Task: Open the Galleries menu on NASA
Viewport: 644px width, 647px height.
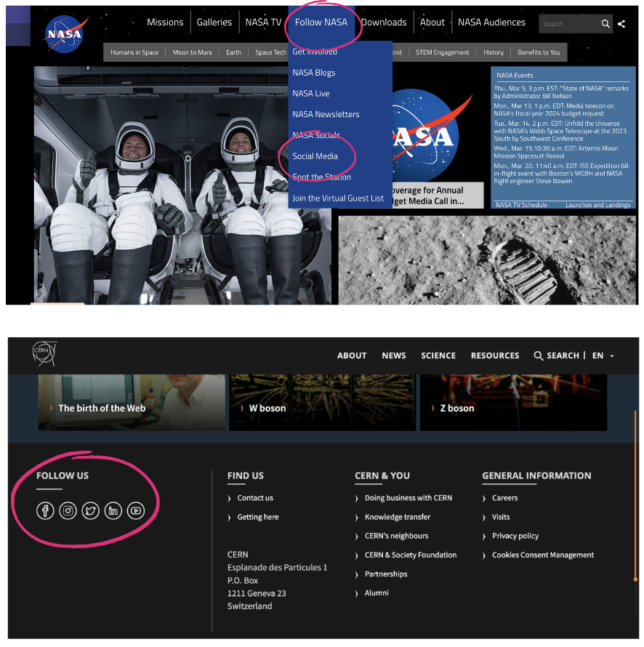Action: (214, 23)
